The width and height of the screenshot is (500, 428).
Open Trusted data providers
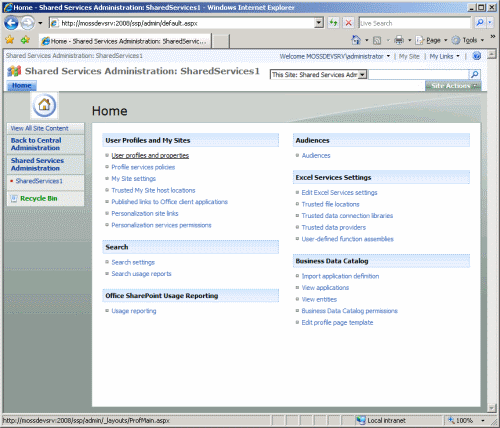point(334,227)
